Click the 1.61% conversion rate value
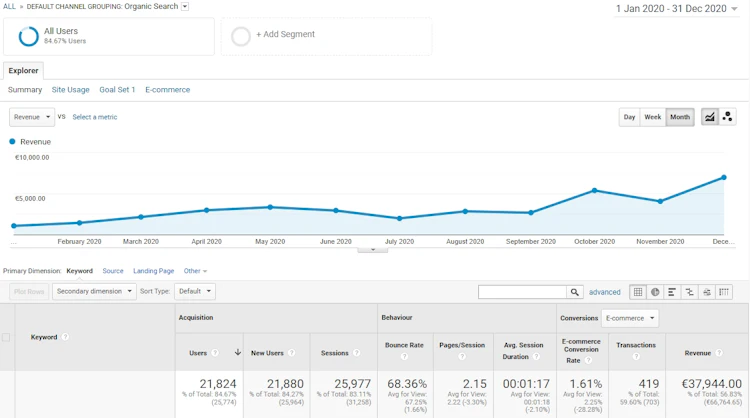The image size is (750, 418). (585, 384)
